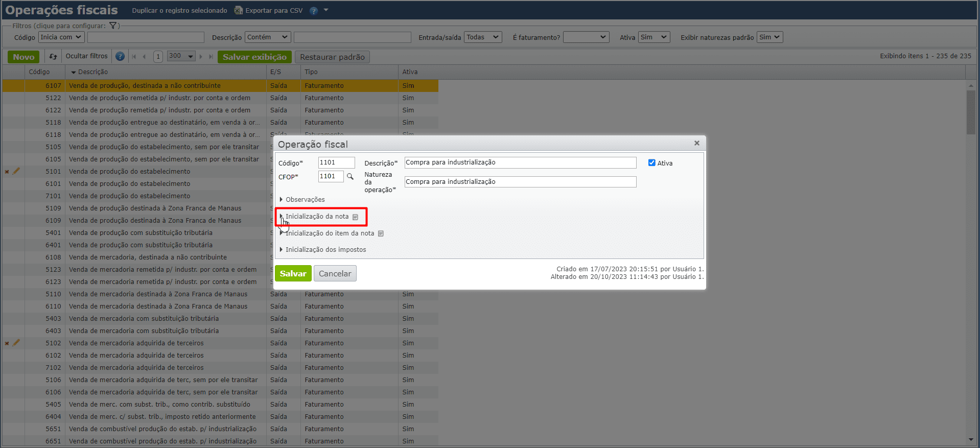Select the row with code 5405
This screenshot has height=448, width=980.
click(220, 405)
